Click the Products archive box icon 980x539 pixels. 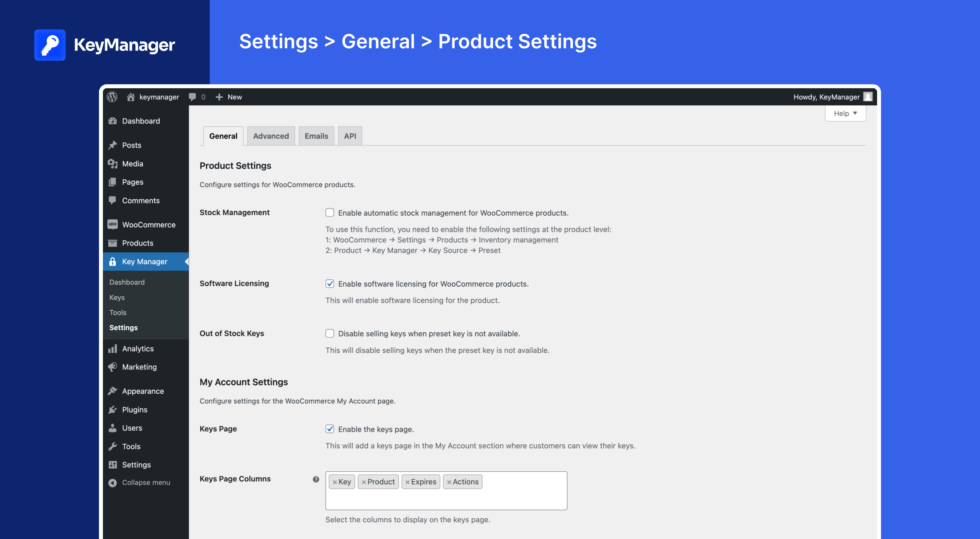coord(113,243)
